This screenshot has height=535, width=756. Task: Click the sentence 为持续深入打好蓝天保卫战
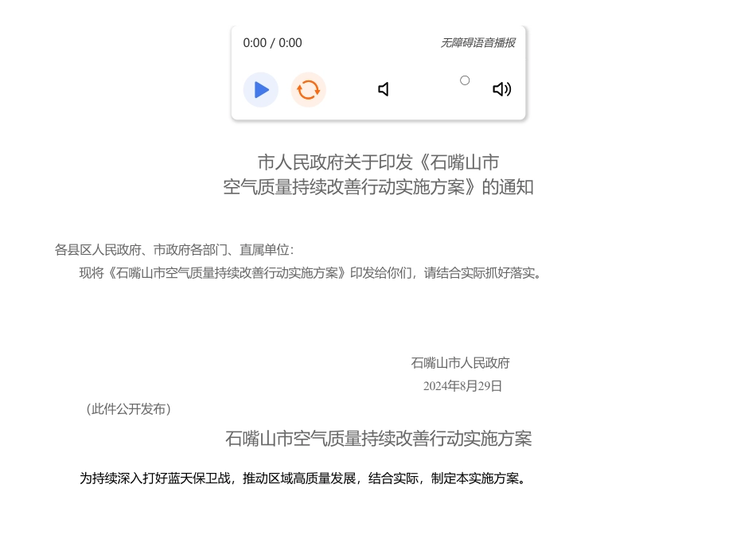[x=304, y=478]
